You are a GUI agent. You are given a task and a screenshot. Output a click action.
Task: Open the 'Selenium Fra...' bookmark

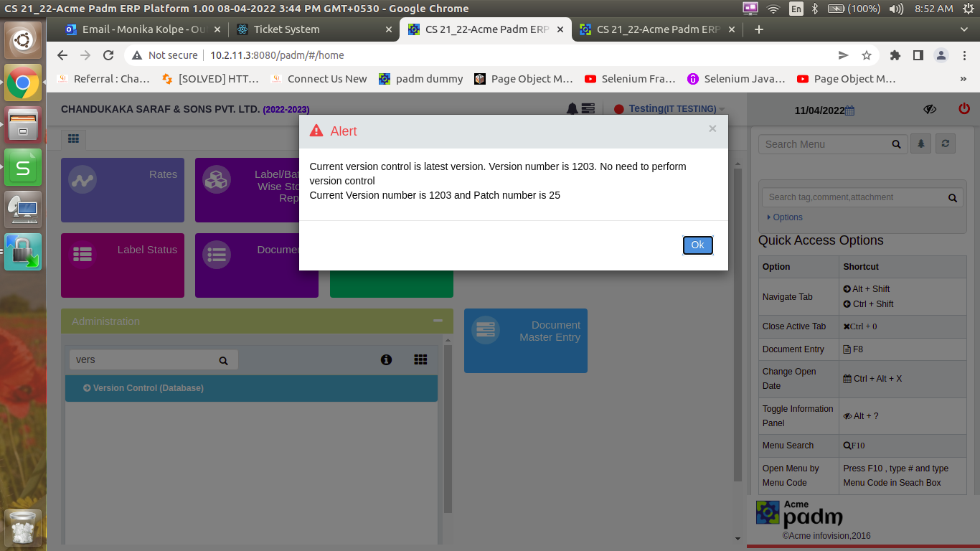tap(630, 79)
